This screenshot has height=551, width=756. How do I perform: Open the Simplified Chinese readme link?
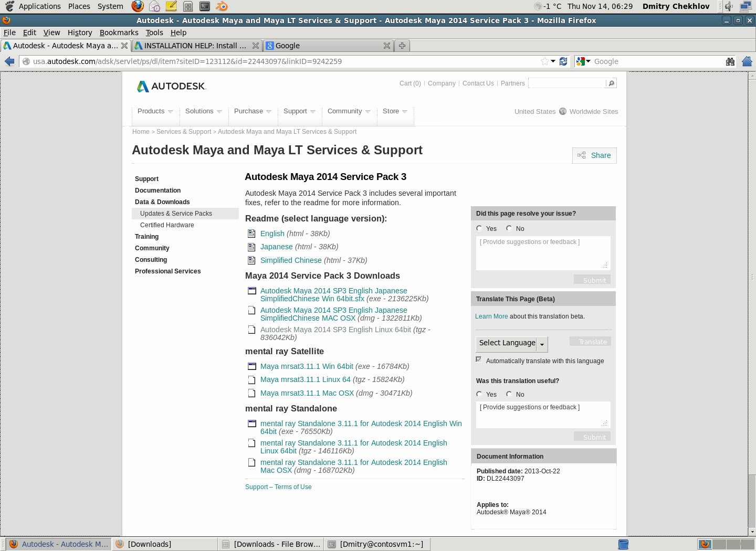pyautogui.click(x=291, y=260)
